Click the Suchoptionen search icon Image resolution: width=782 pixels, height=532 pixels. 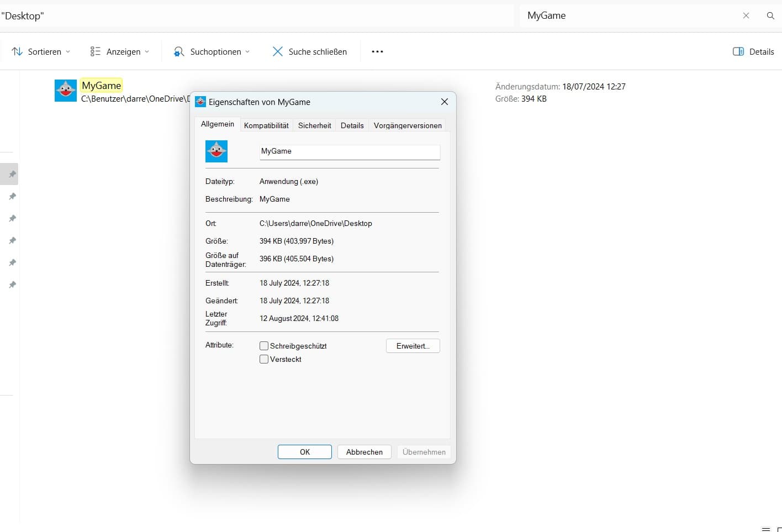[178, 51]
